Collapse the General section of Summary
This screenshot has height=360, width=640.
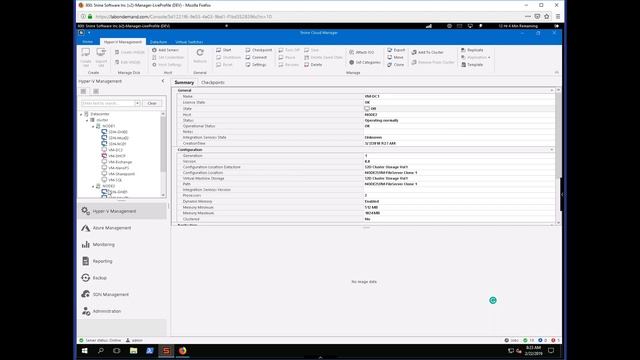[552, 90]
